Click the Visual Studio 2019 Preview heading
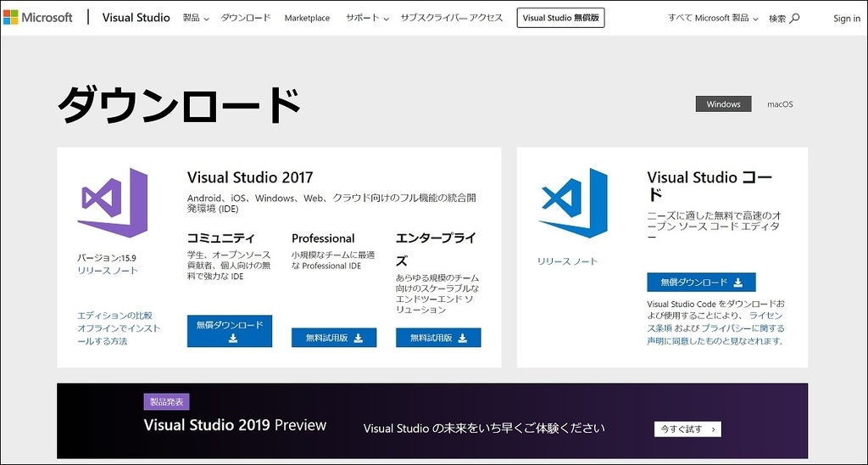Viewport: 868px width, 465px height. tap(236, 425)
